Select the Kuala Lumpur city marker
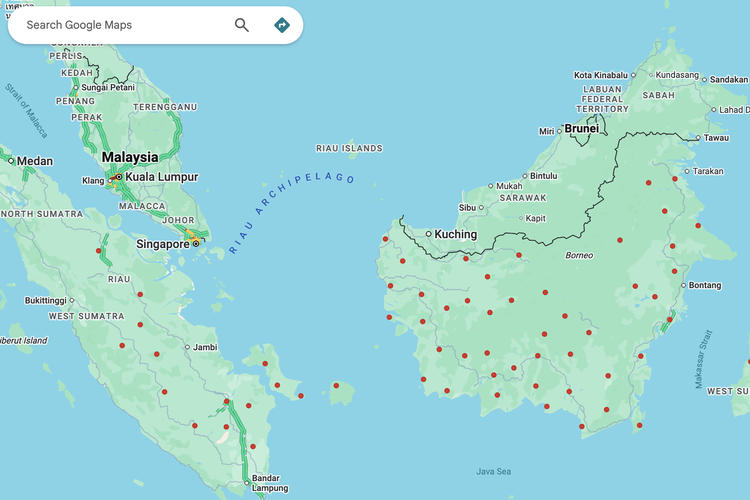 (119, 177)
